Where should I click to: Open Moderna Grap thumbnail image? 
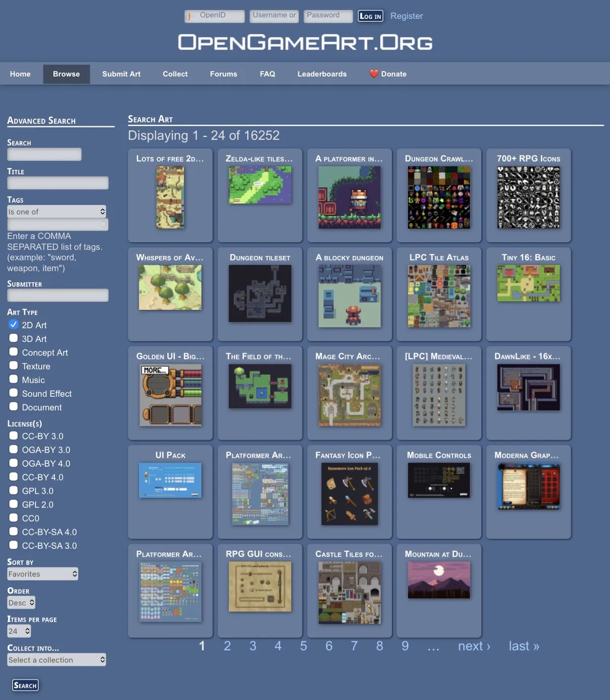pos(529,486)
